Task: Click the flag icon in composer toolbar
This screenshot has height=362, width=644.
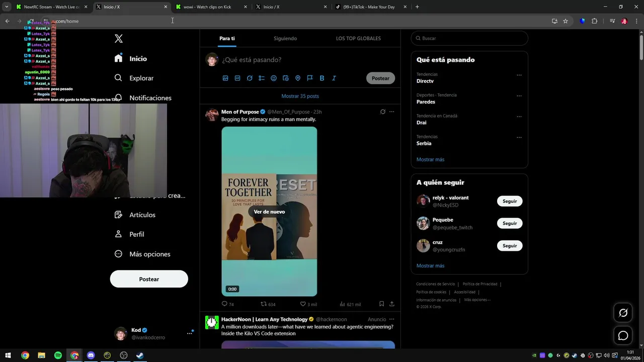Action: click(310, 78)
